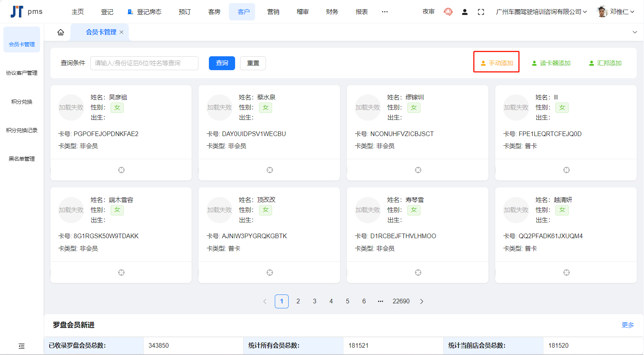Click the red customer service face icon

(448, 12)
